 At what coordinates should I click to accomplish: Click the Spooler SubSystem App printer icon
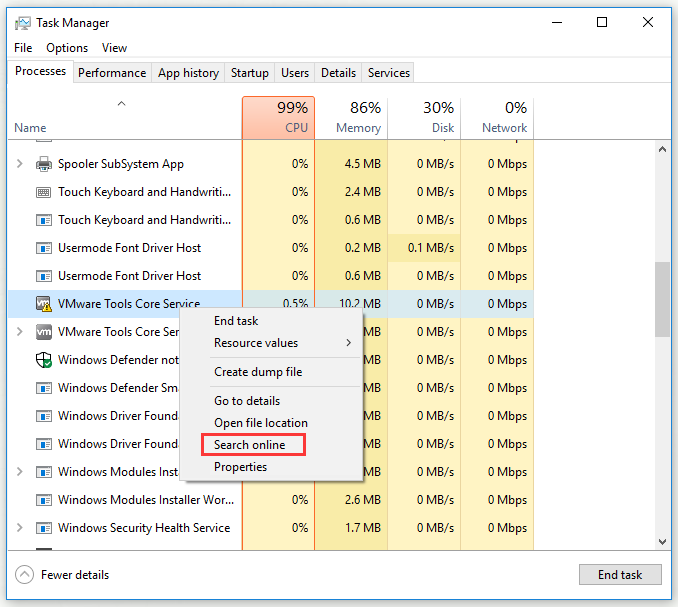click(44, 164)
